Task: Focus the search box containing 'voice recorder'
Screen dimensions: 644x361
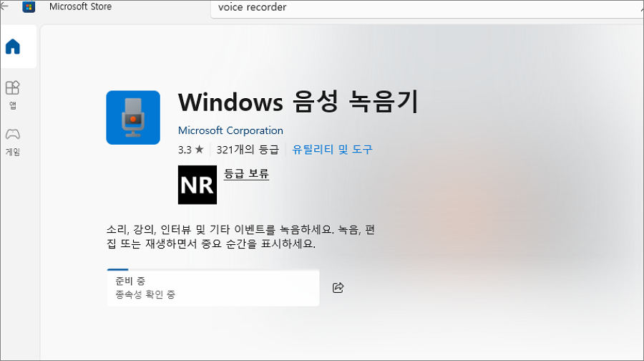Action: coord(427,8)
